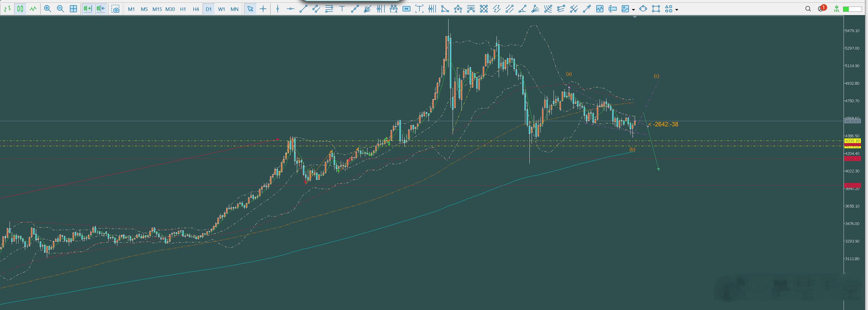The image size is (868, 310).
Task: Activate the crosshair tool
Action: 263,9
